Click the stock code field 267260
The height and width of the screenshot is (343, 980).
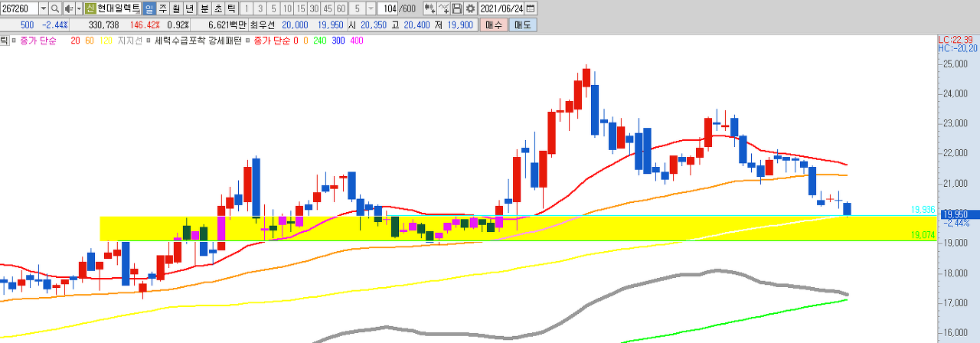19,8
